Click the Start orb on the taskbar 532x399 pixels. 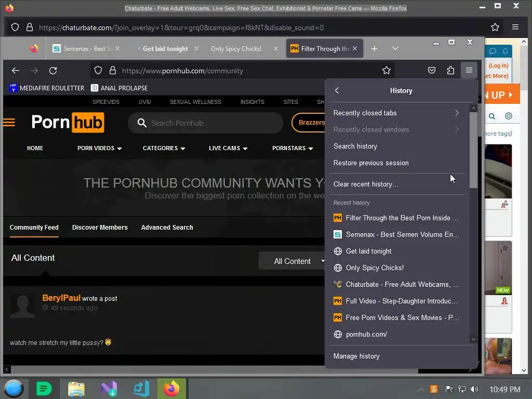(x=14, y=389)
